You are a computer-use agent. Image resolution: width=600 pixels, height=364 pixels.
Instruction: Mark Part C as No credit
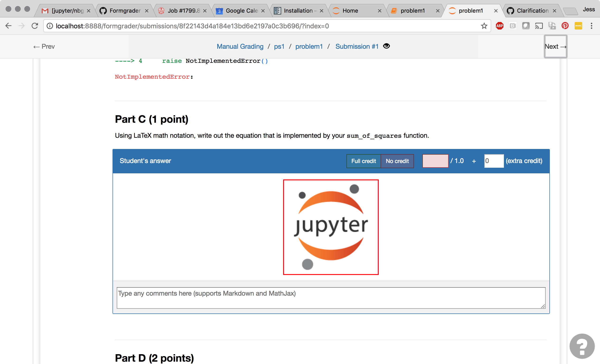(x=397, y=161)
